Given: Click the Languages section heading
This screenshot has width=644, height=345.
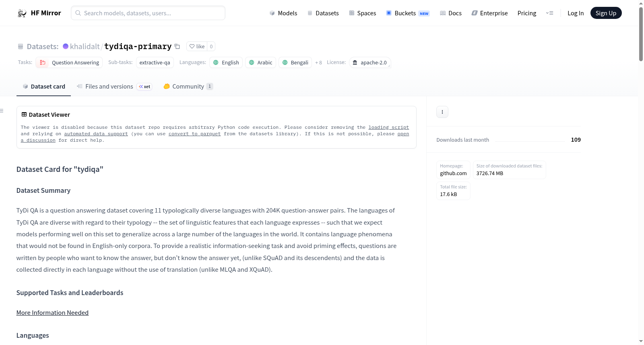Looking at the screenshot, I should (33, 335).
